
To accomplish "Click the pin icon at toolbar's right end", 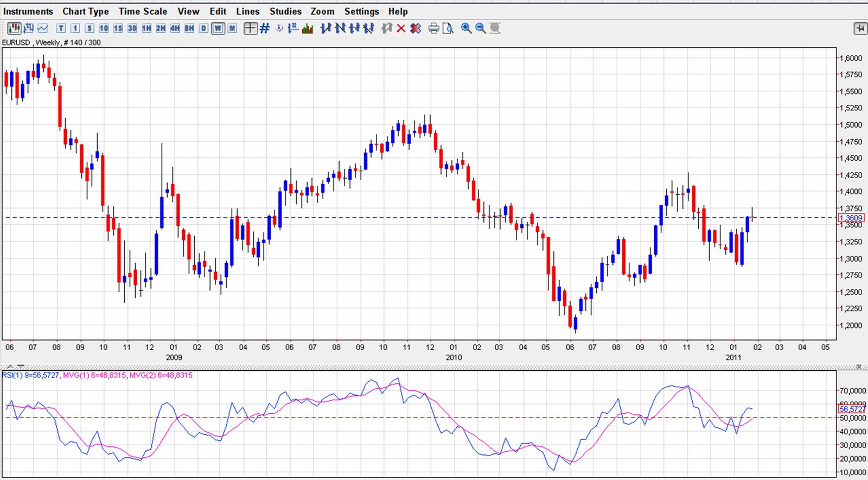I will 860,28.
